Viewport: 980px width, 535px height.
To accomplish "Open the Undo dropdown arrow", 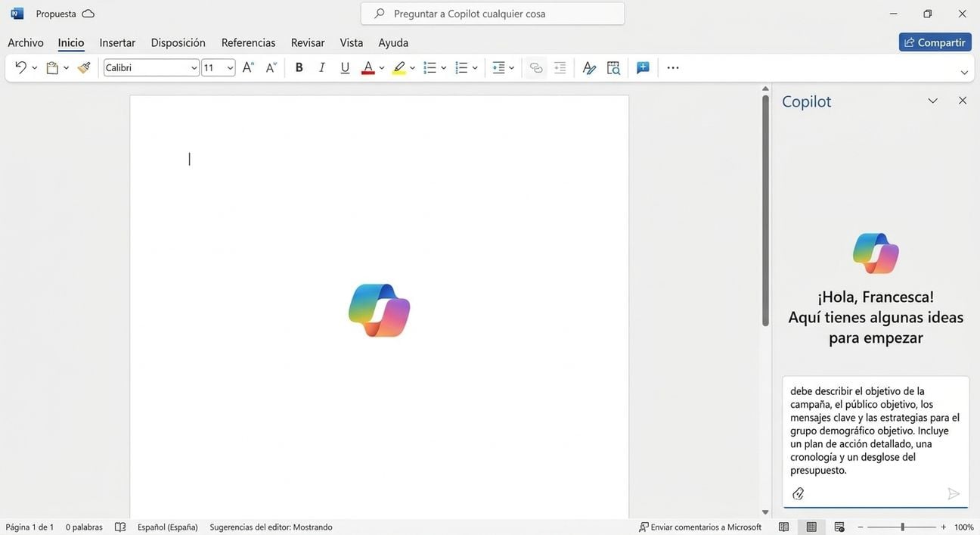I will (x=34, y=68).
